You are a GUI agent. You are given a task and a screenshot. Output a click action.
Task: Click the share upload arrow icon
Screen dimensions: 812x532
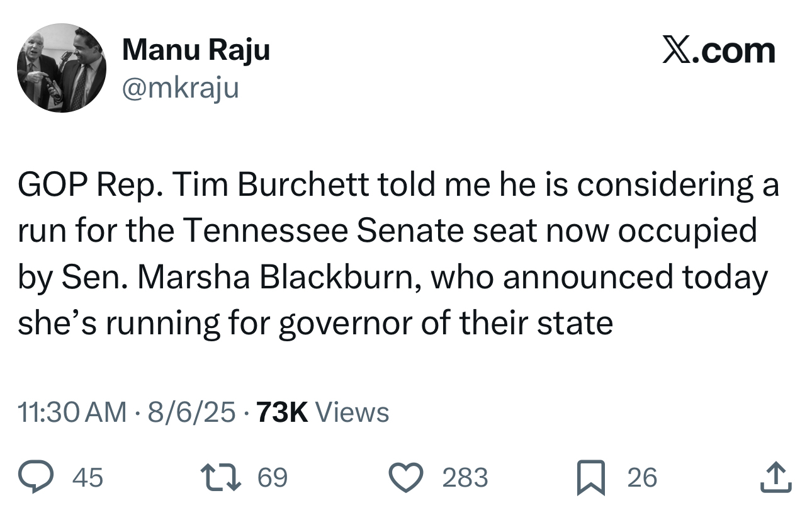point(775,477)
